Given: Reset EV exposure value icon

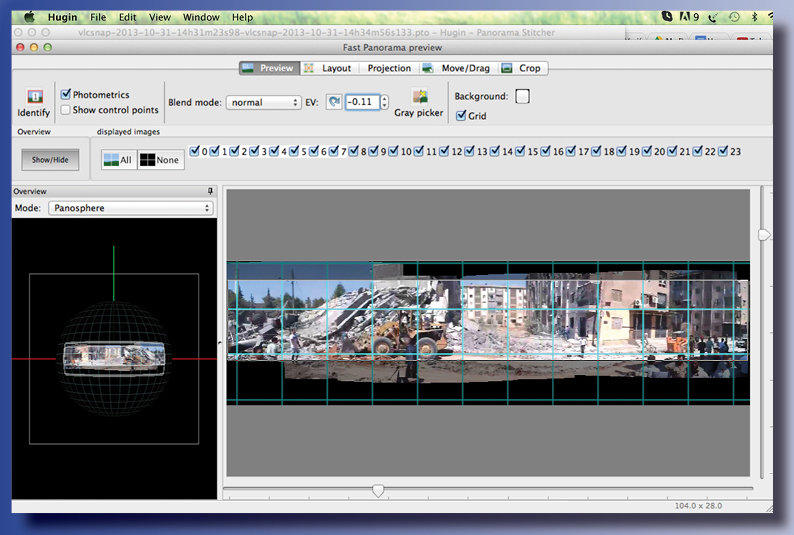Looking at the screenshot, I should [x=334, y=102].
